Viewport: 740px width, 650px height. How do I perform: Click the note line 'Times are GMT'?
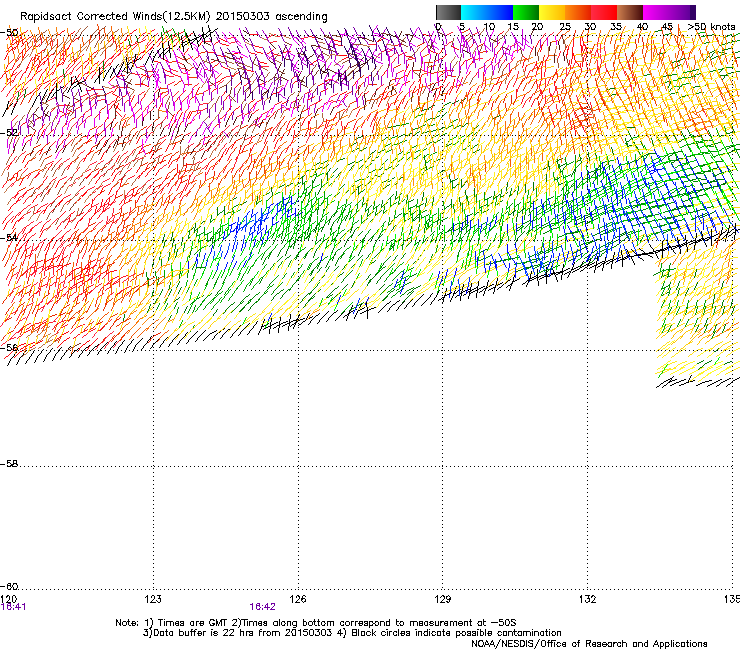[x=193, y=623]
